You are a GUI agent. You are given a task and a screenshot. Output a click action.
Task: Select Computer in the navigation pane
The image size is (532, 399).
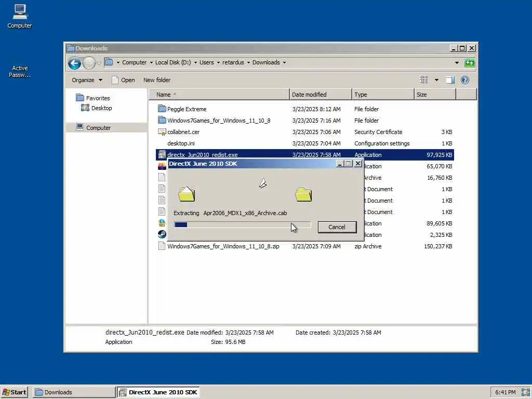point(94,128)
